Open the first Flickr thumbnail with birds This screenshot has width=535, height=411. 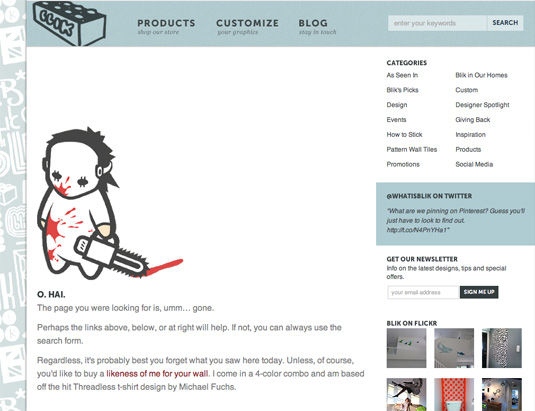click(x=406, y=348)
